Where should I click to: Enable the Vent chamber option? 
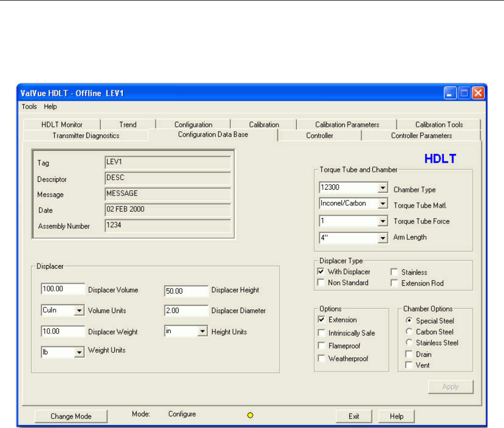point(409,365)
